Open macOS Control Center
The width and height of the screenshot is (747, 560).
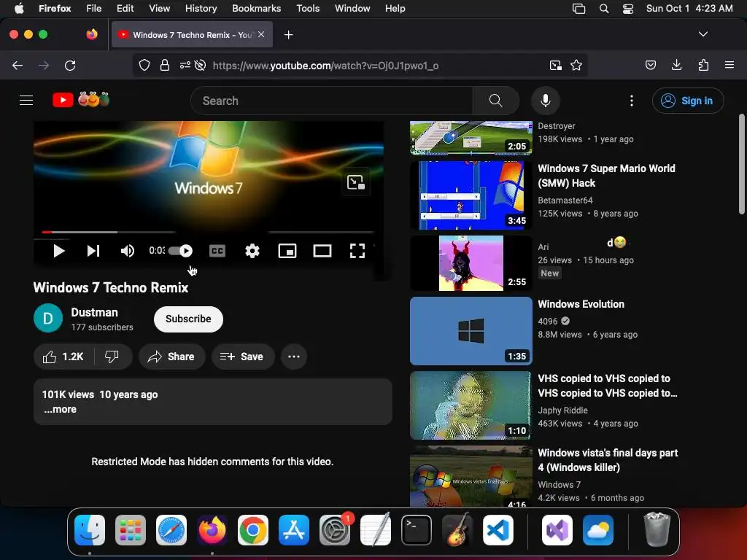pyautogui.click(x=628, y=9)
